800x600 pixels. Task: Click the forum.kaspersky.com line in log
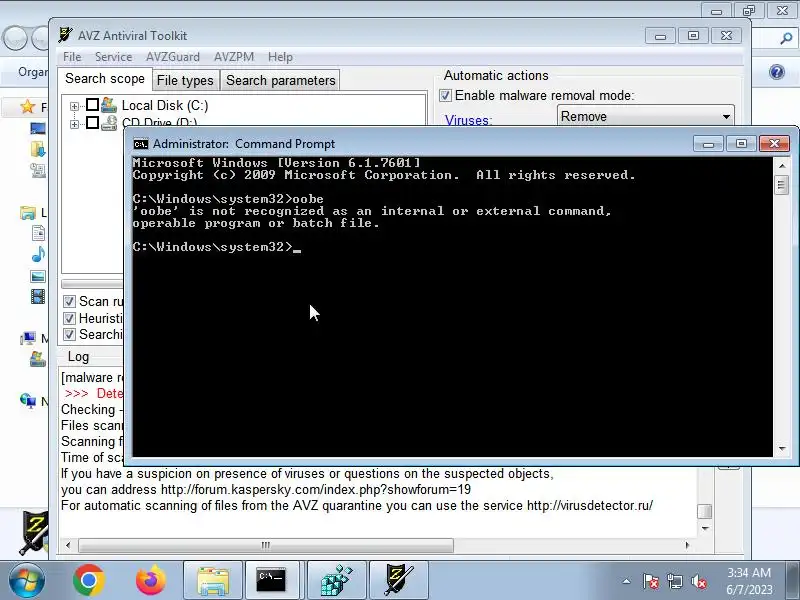266,490
